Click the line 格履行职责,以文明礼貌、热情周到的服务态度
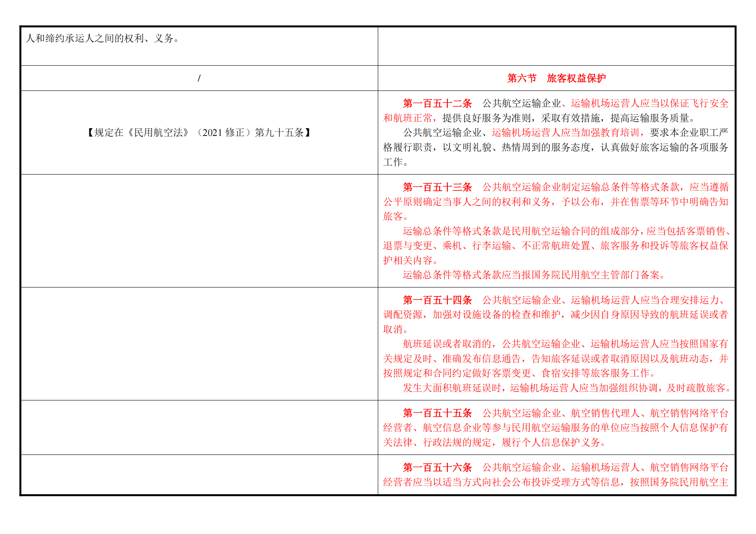 [556, 147]
